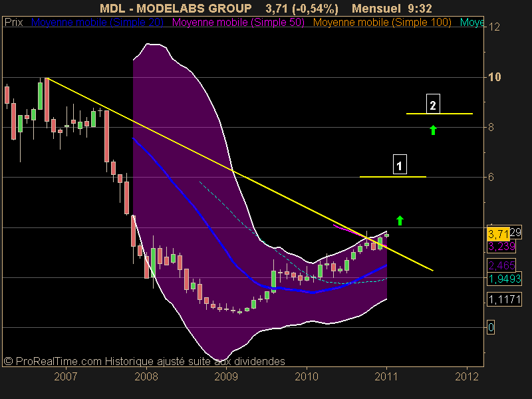This screenshot has height=399, width=532.
Task: Click the 2011 label on the time axis
Action: (386, 376)
